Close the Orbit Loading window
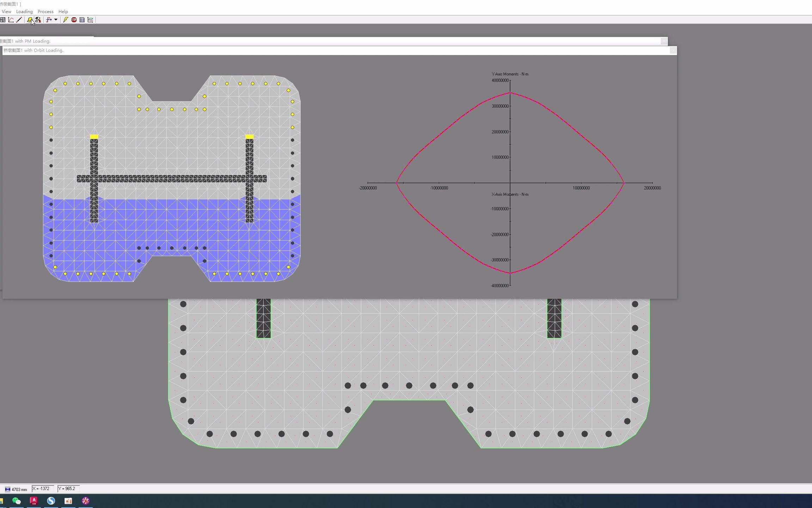The height and width of the screenshot is (508, 812). click(673, 50)
